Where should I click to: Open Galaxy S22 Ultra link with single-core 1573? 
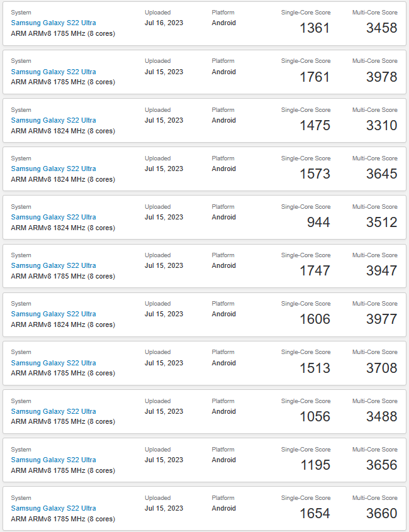pyautogui.click(x=53, y=169)
